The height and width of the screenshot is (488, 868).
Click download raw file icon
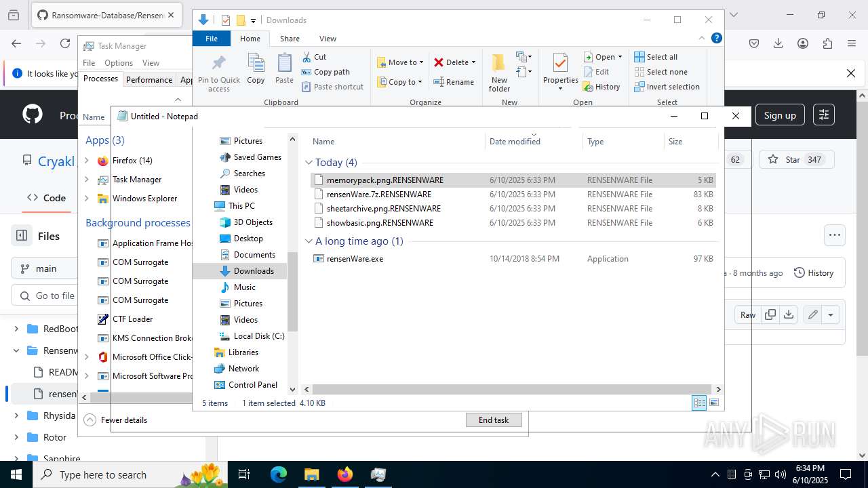pyautogui.click(x=788, y=314)
